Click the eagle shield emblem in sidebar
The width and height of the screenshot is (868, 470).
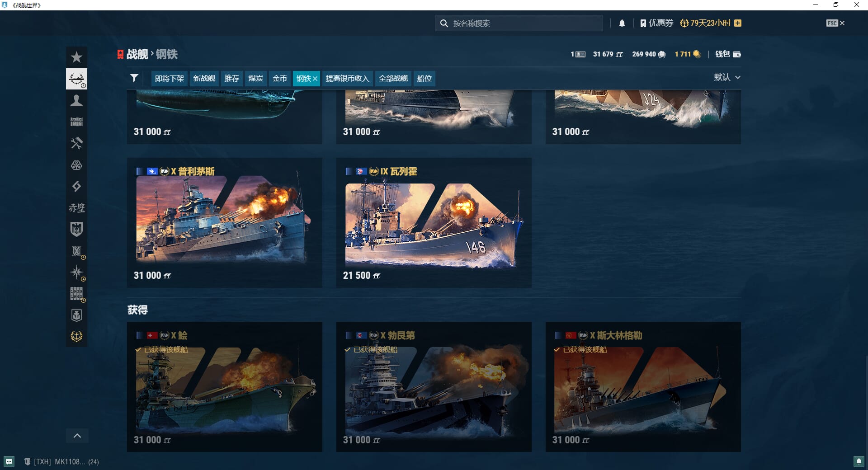click(x=76, y=229)
